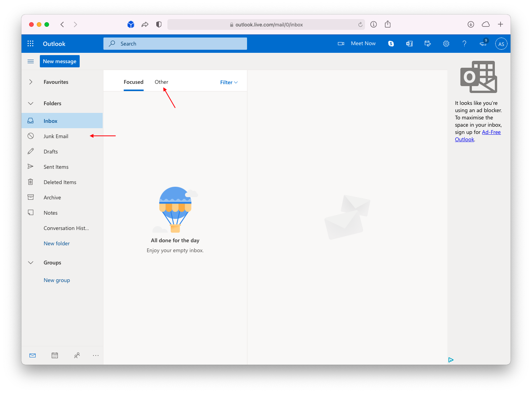Click the Help question mark icon
This screenshot has width=532, height=393.
point(464,44)
